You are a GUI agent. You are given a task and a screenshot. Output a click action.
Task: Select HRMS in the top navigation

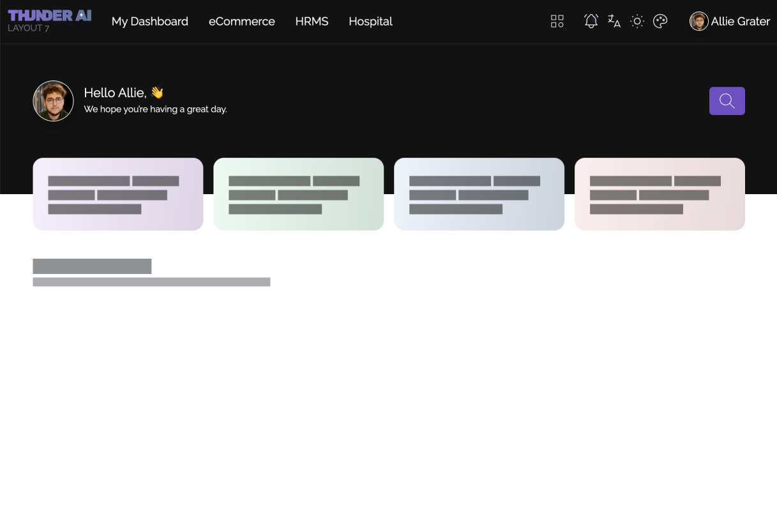(312, 22)
